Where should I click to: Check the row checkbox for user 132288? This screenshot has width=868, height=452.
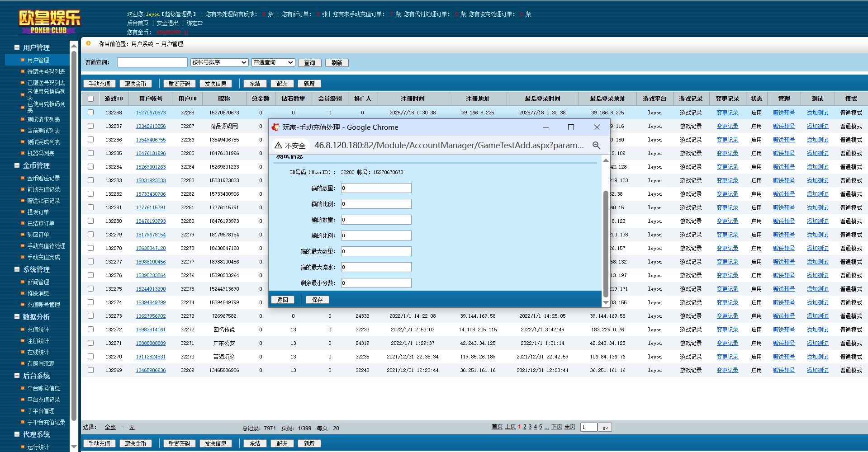click(x=90, y=112)
